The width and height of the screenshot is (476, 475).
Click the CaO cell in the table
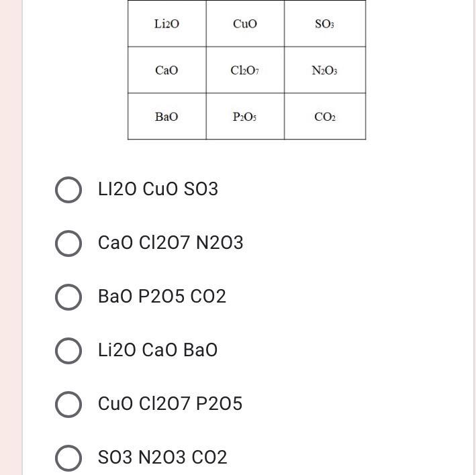(x=166, y=70)
